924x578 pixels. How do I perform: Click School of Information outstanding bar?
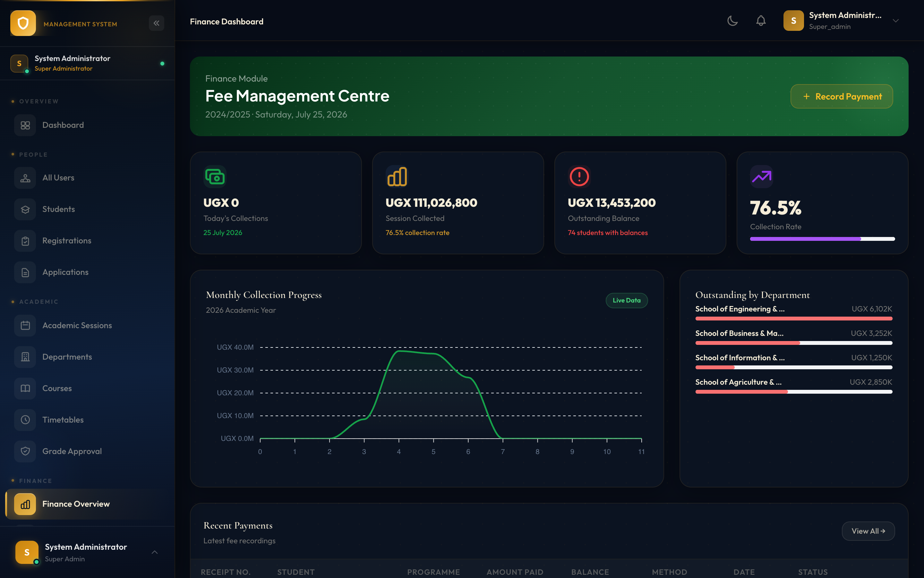[x=794, y=367]
